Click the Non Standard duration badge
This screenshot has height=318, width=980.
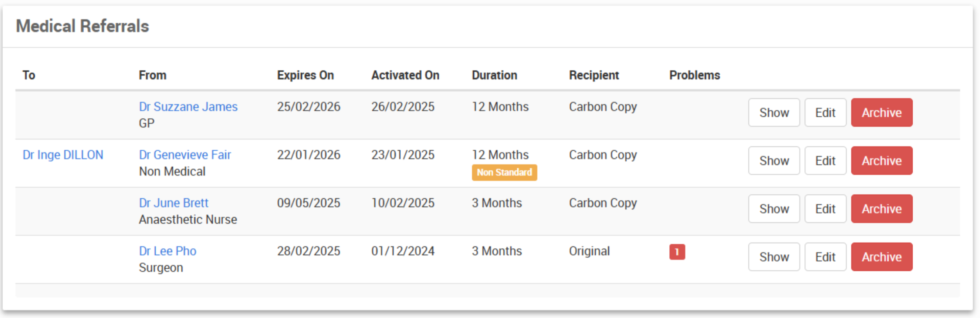coord(504,173)
